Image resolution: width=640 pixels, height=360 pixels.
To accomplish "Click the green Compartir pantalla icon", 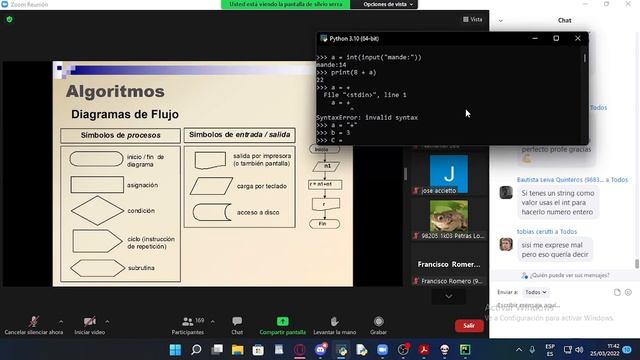I will pyautogui.click(x=282, y=321).
